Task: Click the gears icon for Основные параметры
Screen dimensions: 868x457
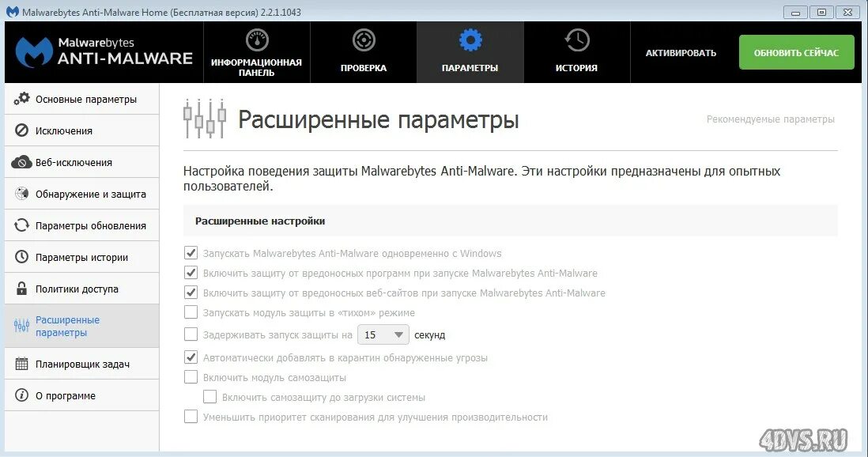Action: point(21,99)
